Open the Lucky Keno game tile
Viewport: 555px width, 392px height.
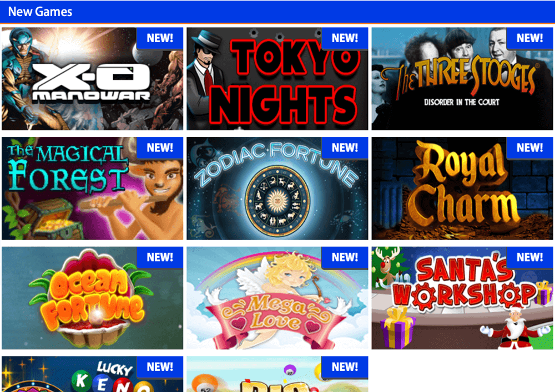[92, 374]
